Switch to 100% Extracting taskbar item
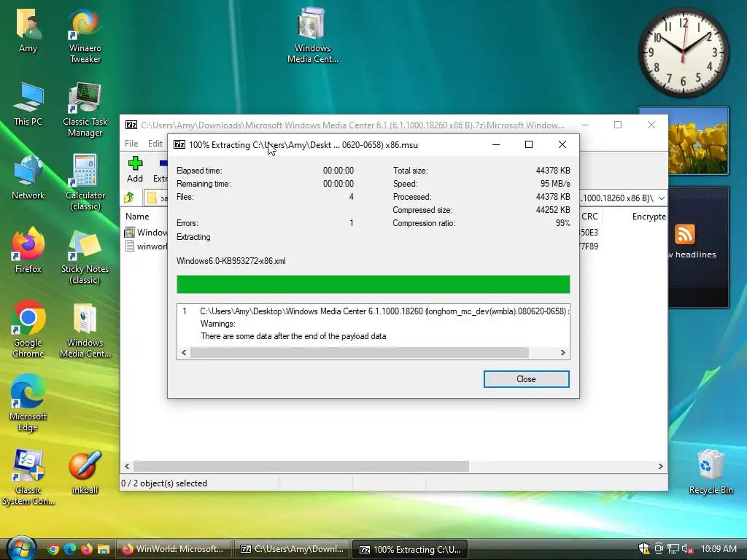Screen dimensions: 747x560 pos(410,549)
